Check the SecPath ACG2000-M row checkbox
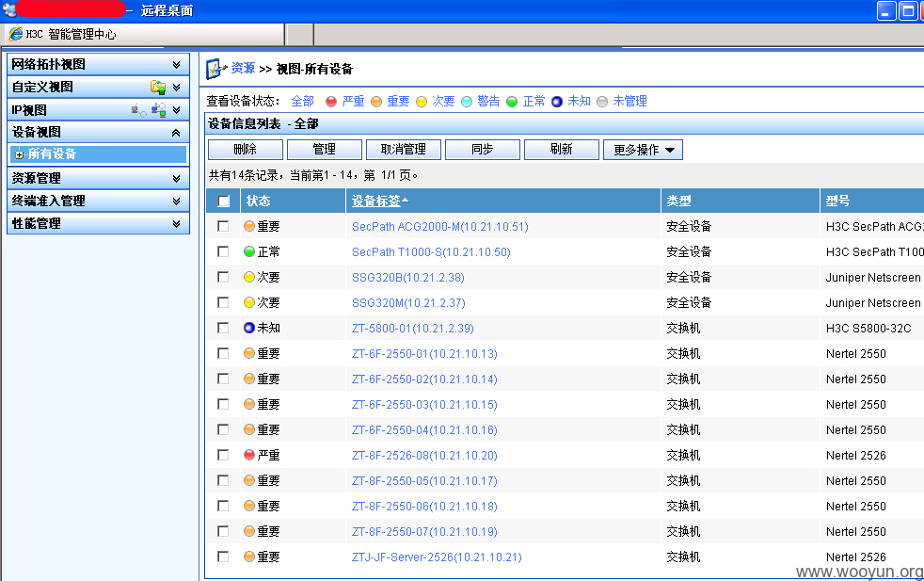 pos(223,226)
